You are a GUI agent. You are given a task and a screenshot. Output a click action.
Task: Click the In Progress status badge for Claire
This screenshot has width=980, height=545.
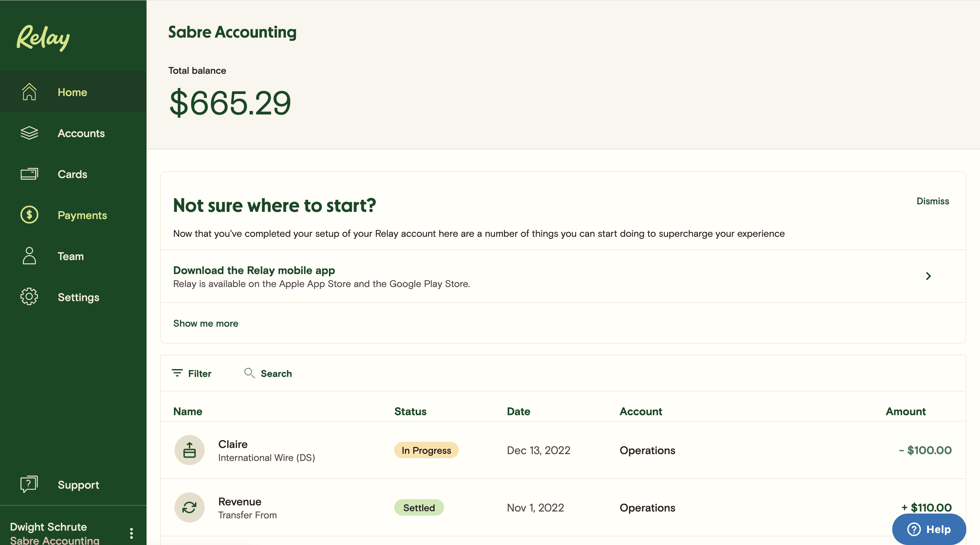click(x=426, y=450)
